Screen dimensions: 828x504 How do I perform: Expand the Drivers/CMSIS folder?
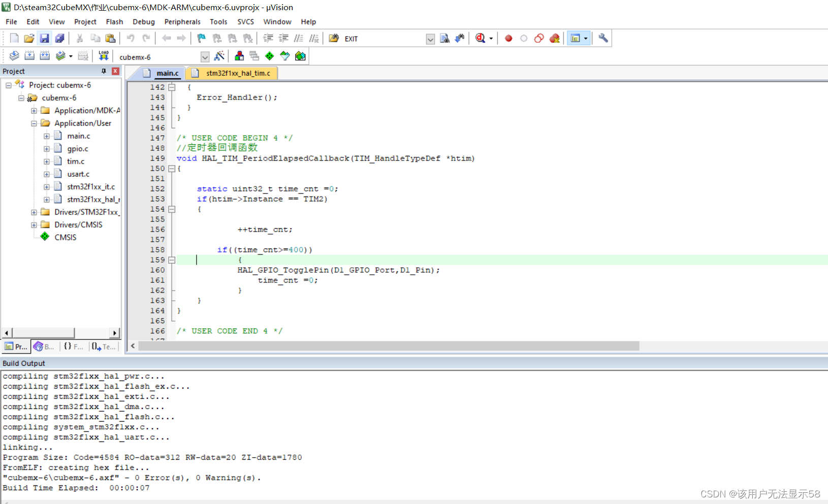click(x=34, y=225)
